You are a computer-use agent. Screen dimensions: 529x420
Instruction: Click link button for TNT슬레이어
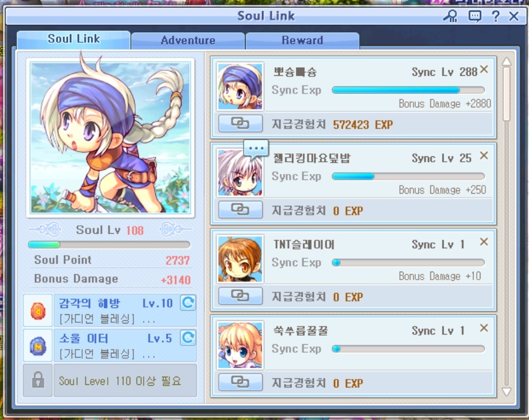(240, 296)
